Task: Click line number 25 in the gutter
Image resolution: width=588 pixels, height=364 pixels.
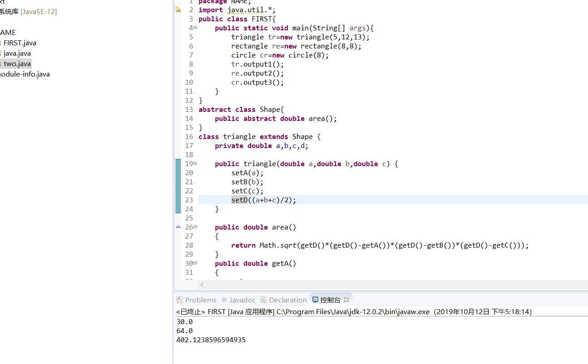Action: click(189, 218)
